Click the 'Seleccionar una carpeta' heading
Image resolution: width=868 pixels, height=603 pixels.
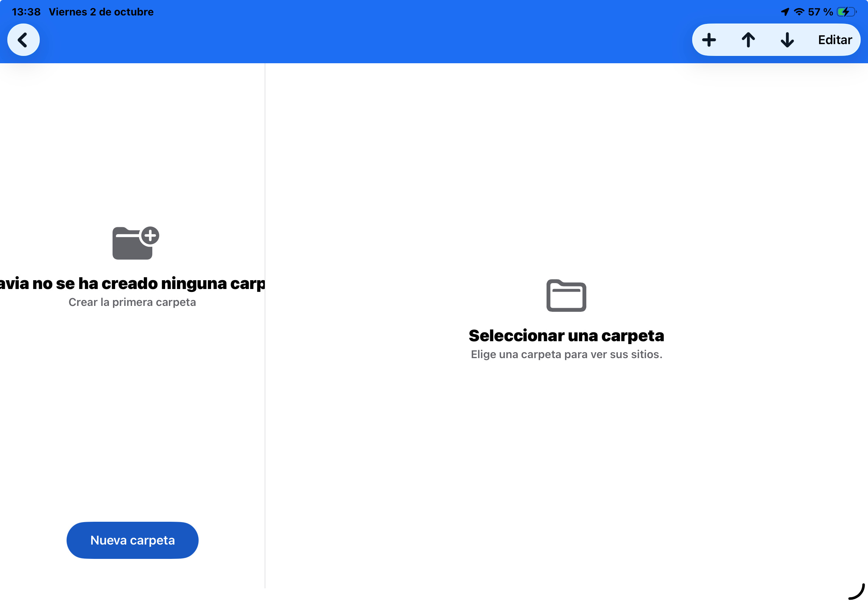point(566,335)
